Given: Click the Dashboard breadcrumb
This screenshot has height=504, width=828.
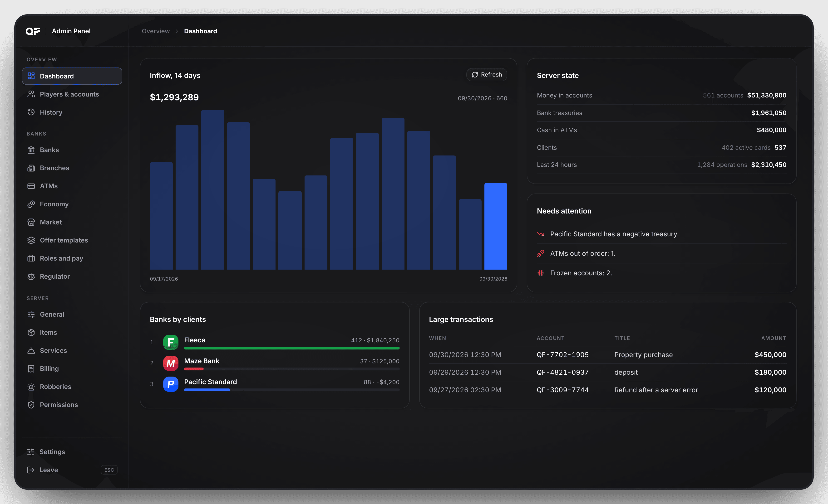Looking at the screenshot, I should (x=201, y=31).
